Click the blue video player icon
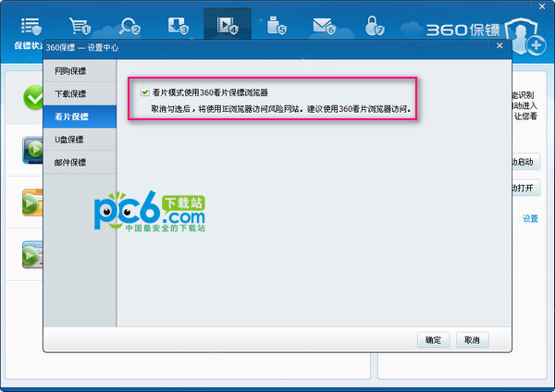The width and height of the screenshot is (555, 392). click(33, 151)
